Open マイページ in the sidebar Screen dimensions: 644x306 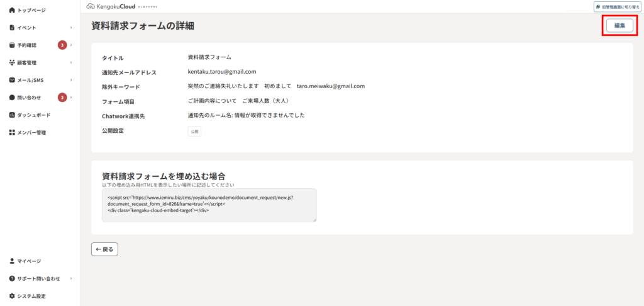click(29, 261)
